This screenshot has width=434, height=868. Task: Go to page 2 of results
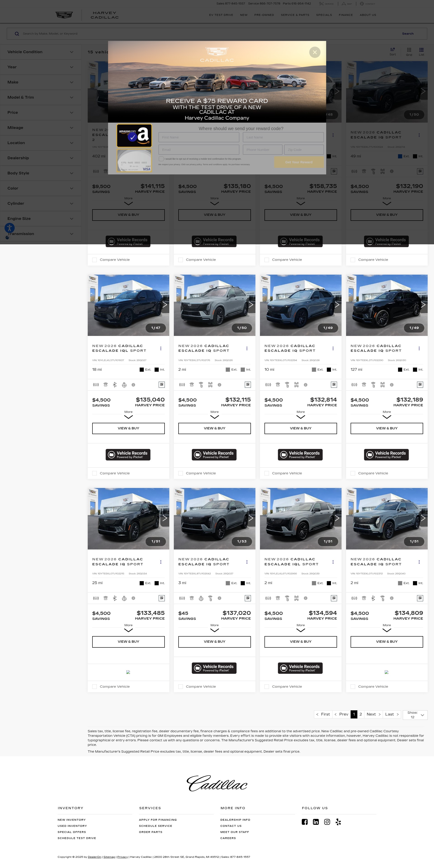361,714
